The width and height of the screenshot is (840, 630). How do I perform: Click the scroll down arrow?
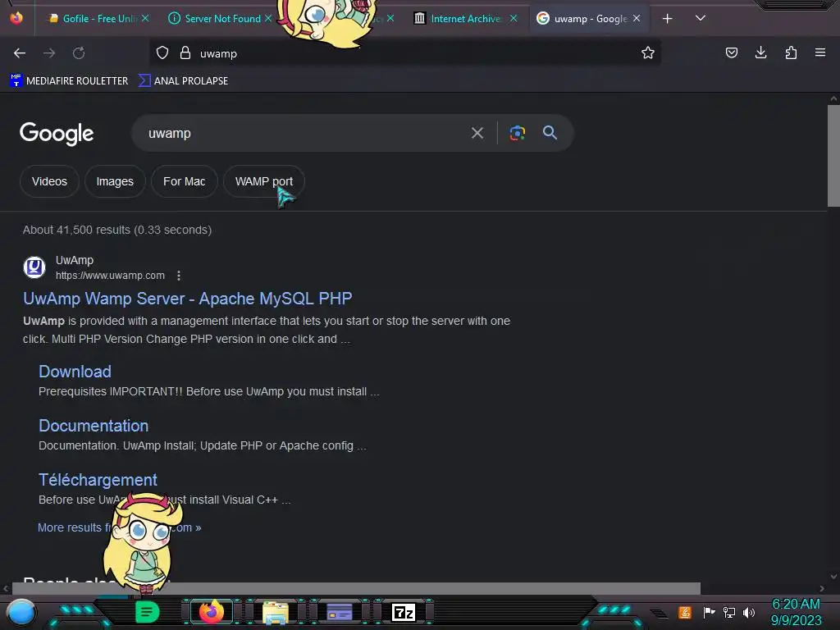pos(833,577)
